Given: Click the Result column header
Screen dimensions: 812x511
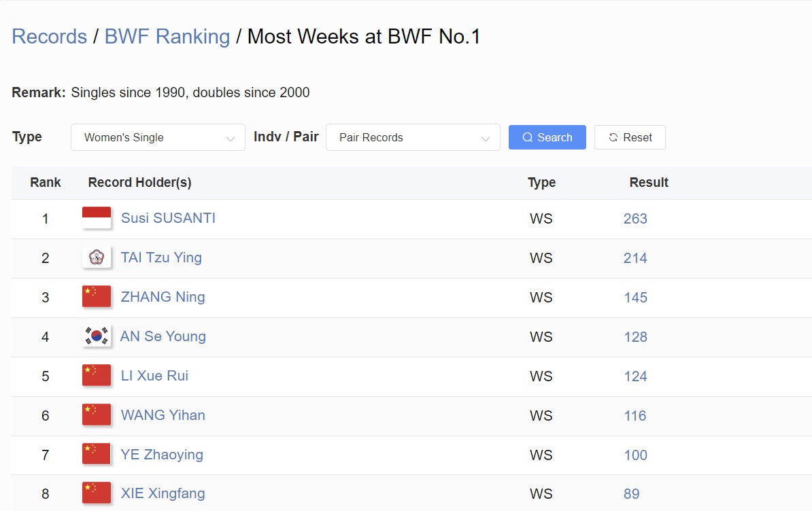Looking at the screenshot, I should pyautogui.click(x=649, y=183).
